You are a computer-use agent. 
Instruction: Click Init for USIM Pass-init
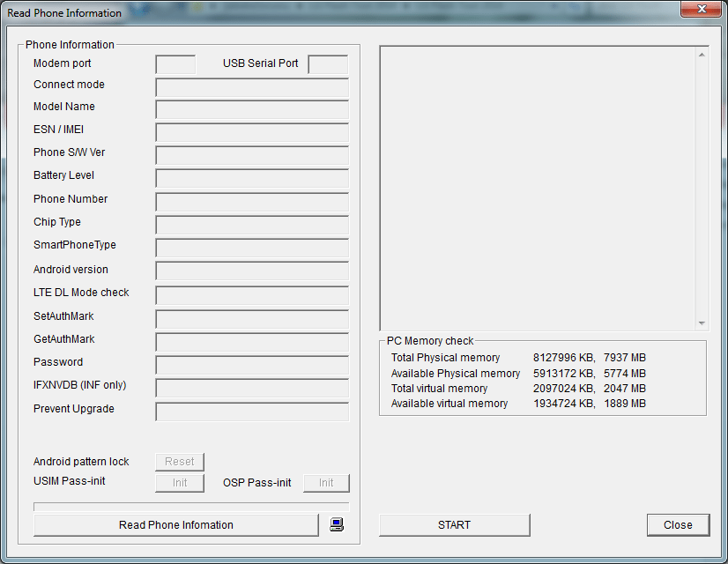[180, 483]
